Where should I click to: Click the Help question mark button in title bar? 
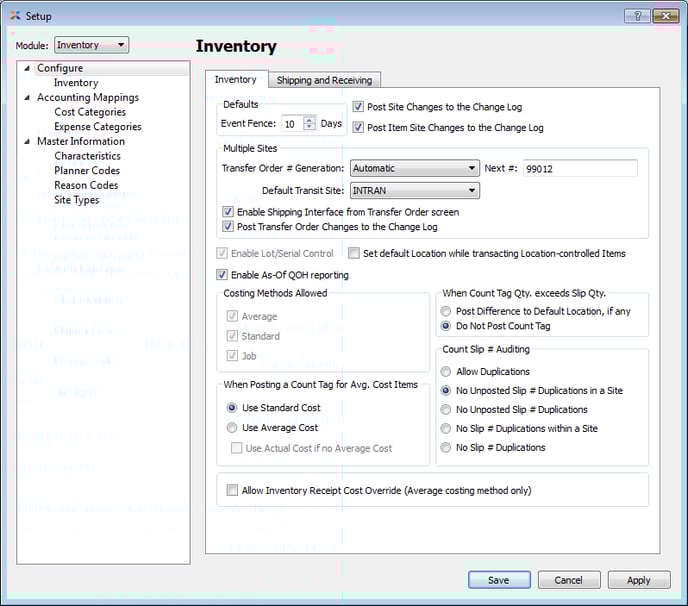638,16
